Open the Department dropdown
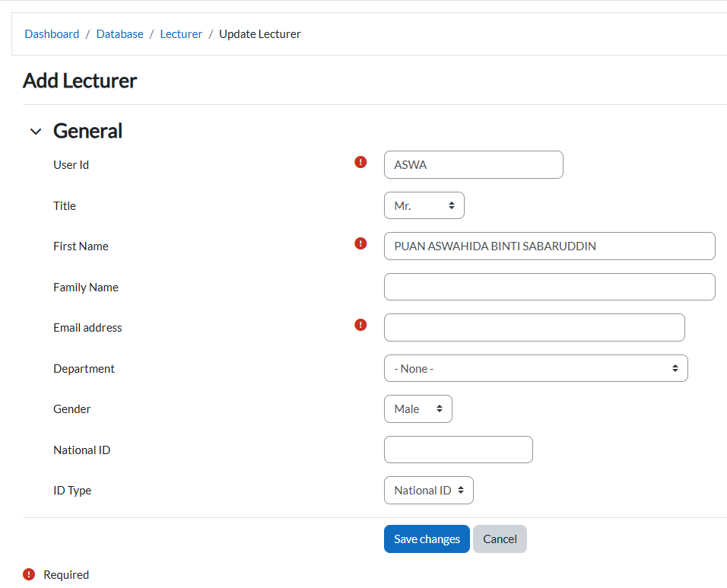Viewport: 727px width, 588px height. 535,368
